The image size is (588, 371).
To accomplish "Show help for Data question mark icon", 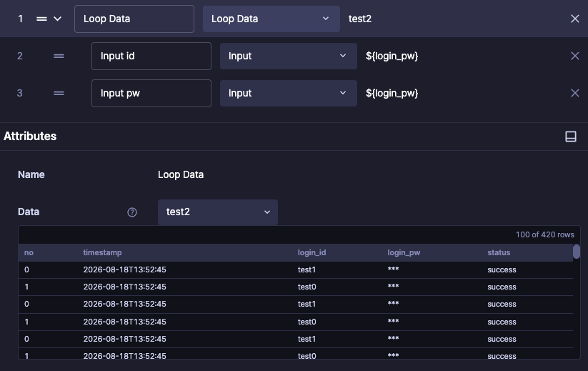I will click(132, 212).
